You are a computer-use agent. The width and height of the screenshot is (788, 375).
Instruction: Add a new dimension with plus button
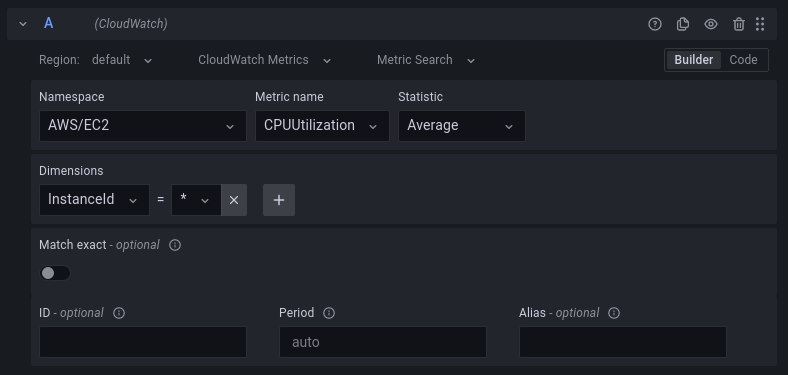click(279, 200)
